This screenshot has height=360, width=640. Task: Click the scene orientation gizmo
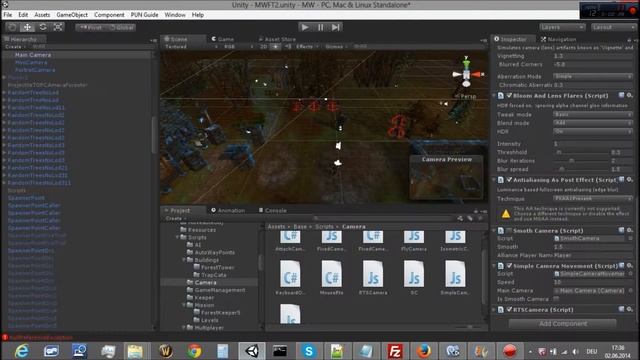tap(467, 74)
